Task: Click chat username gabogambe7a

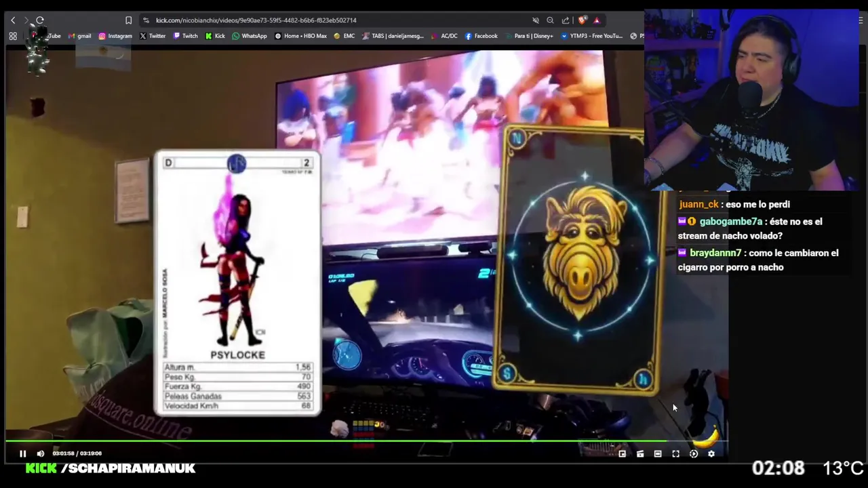Action: coord(731,222)
